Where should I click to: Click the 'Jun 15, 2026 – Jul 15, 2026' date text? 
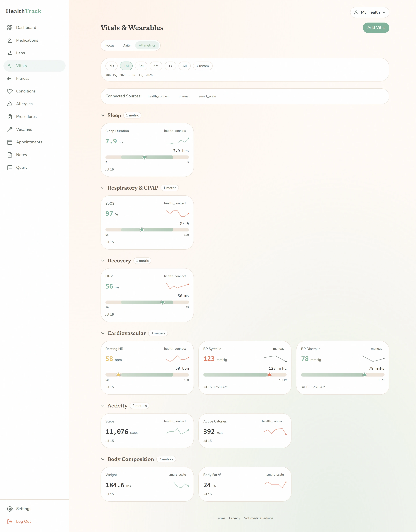(x=129, y=75)
